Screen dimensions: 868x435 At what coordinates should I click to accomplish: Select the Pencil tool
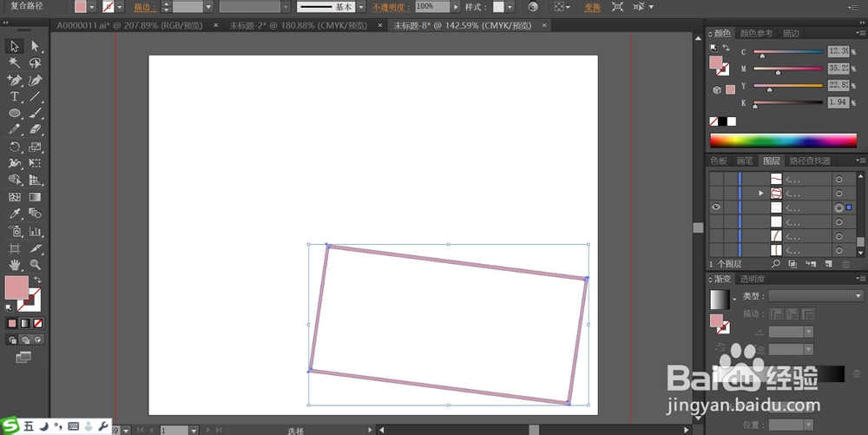15,129
